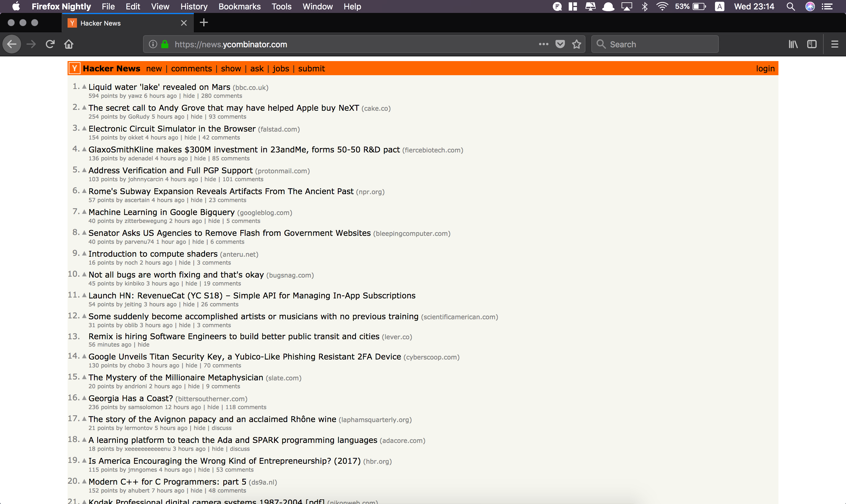846x504 pixels.
Task: Click the login link
Action: pyautogui.click(x=765, y=69)
